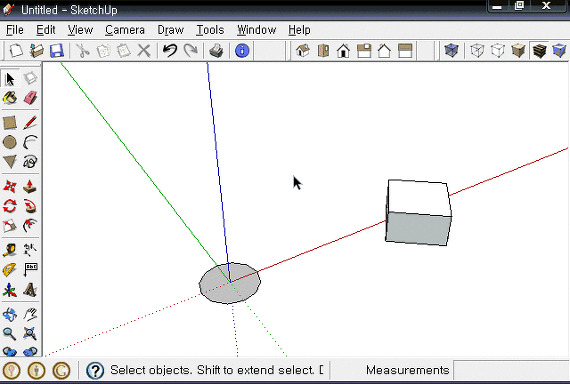Viewport: 570px width, 384px height.
Task: Switch to Left view icon
Action: (405, 51)
